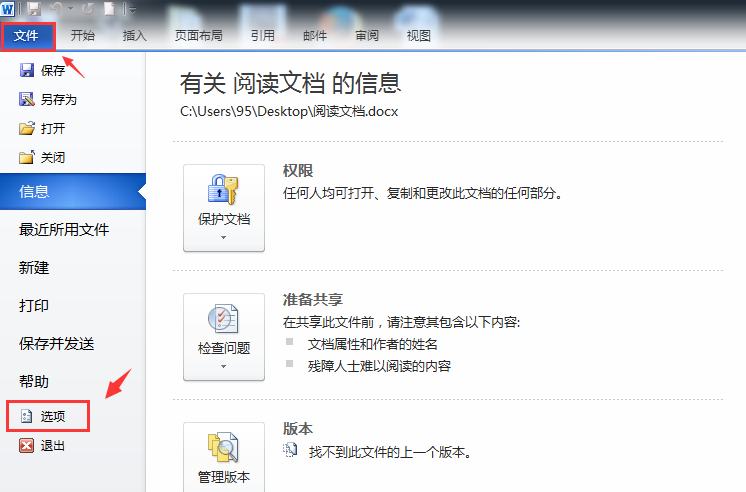Click the document path C:\Users\95\Desktop\阅读文档.docx
The height and width of the screenshot is (492, 746).
(289, 111)
